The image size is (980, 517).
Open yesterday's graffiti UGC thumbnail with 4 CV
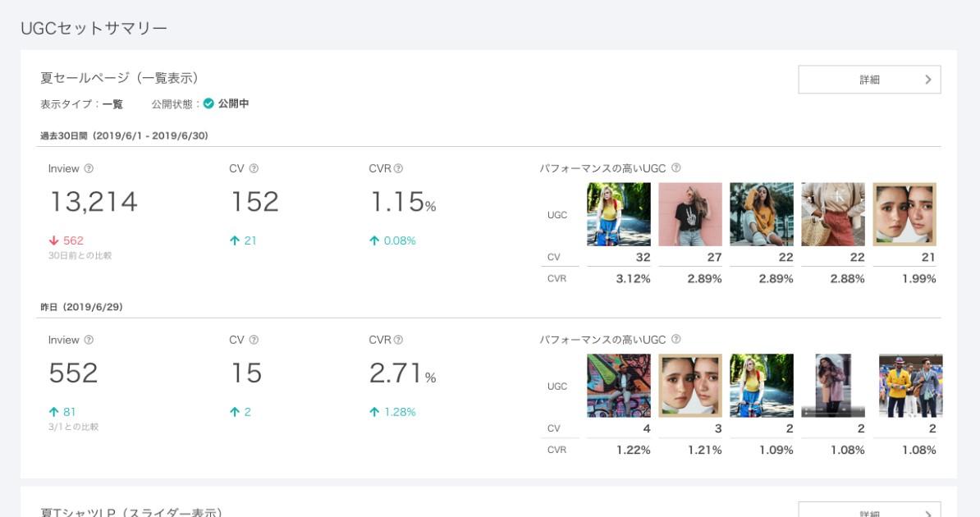[619, 386]
